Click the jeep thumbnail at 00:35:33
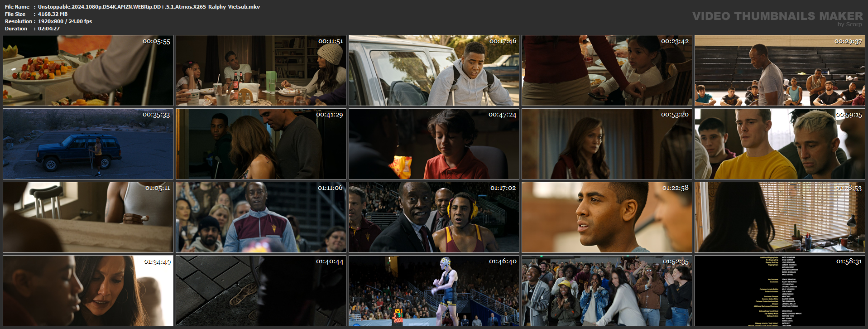 (88, 144)
